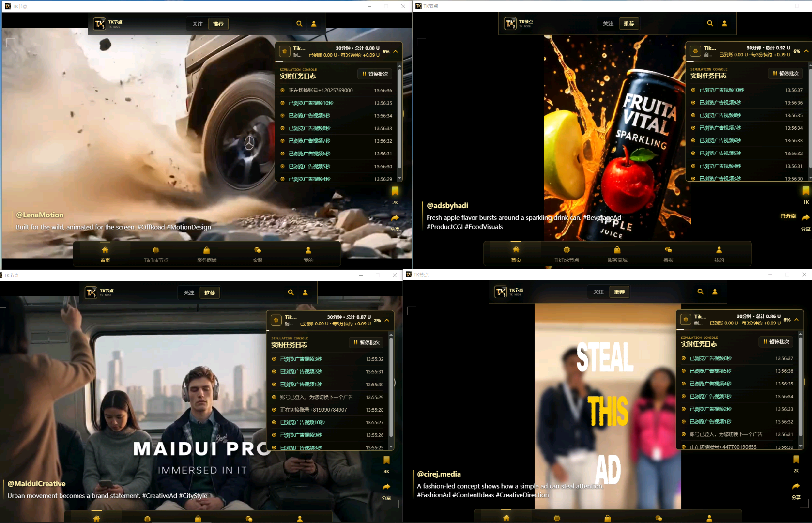This screenshot has height=523, width=812.
Task: Select log entry 正在切换账号+12025769000
Action: point(337,90)
